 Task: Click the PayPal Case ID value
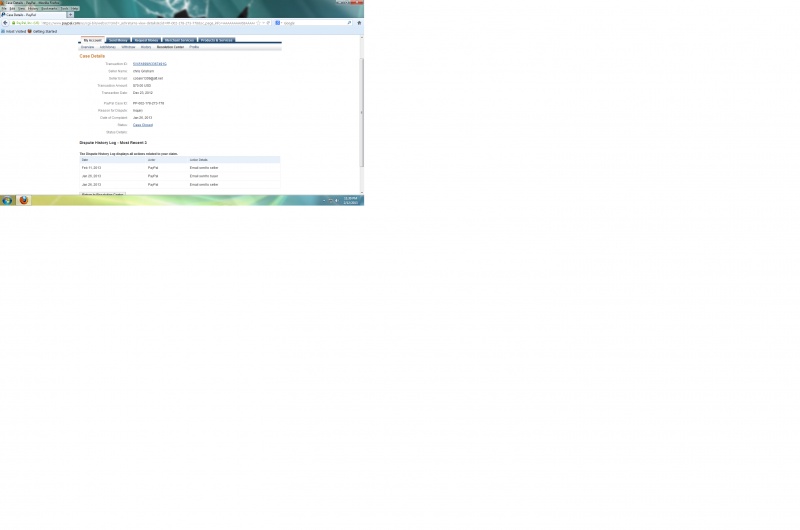(x=148, y=104)
